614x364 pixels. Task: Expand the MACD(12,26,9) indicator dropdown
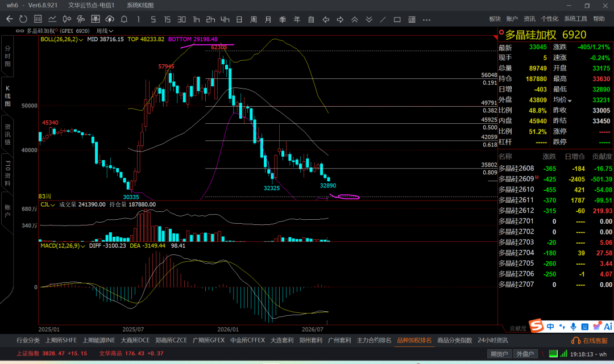tap(63, 246)
